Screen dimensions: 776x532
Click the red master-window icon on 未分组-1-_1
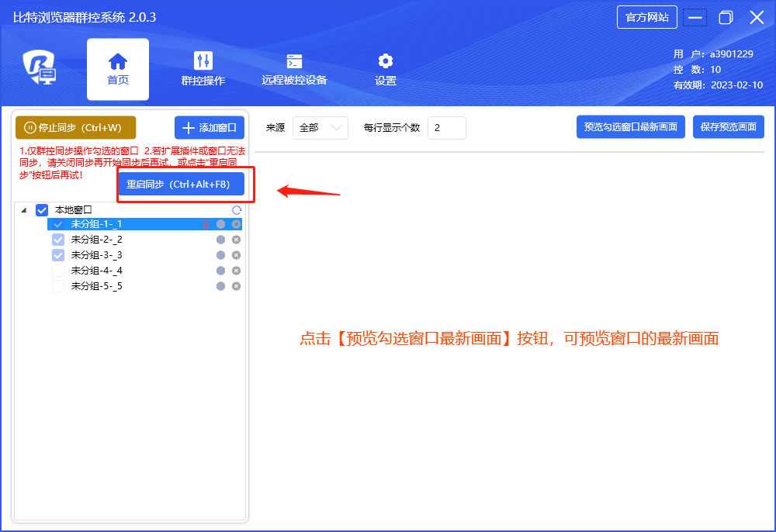206,224
